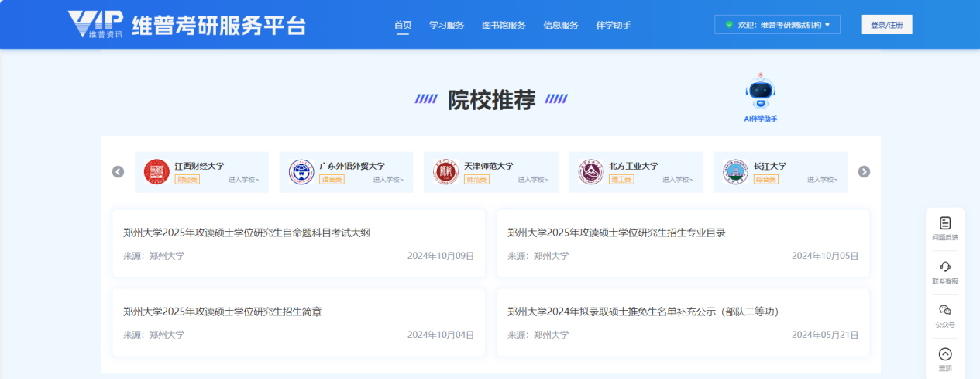Click the 登录/注册 button
980x379 pixels.
(886, 25)
